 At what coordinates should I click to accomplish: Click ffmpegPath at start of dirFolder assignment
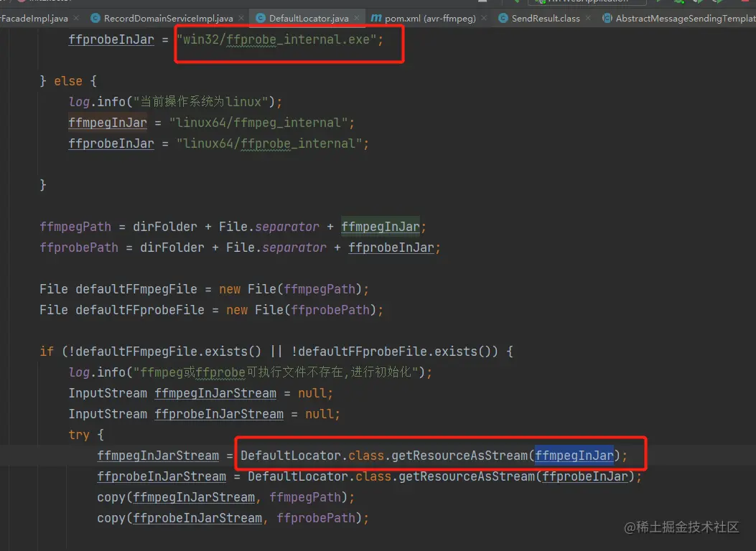[75, 227]
